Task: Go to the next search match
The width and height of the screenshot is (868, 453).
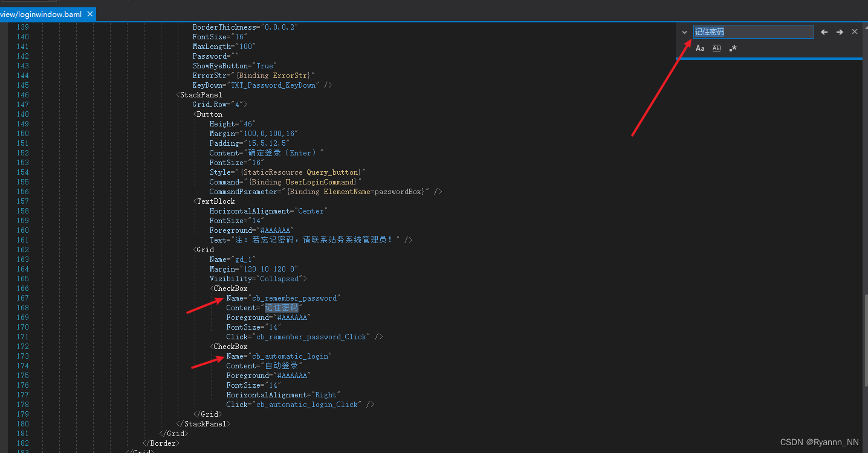Action: (840, 32)
